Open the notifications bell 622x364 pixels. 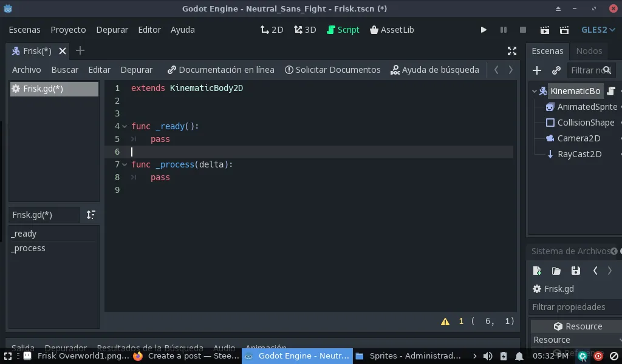(519, 356)
